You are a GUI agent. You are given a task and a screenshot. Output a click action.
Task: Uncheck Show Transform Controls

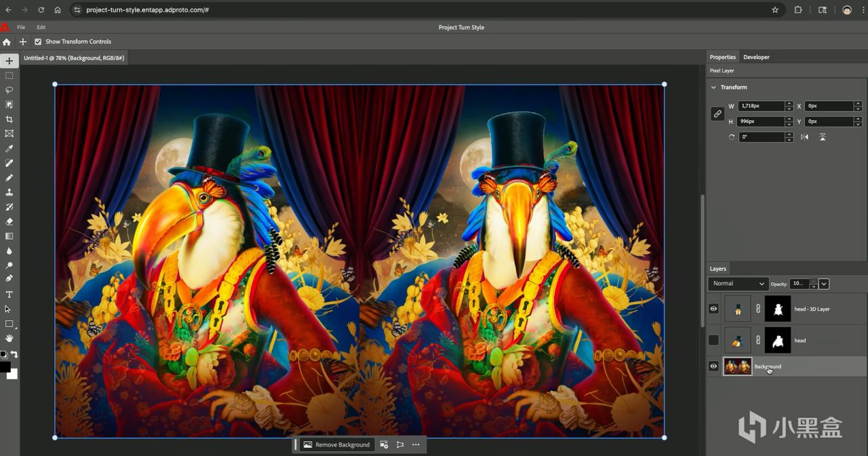[x=38, y=41]
